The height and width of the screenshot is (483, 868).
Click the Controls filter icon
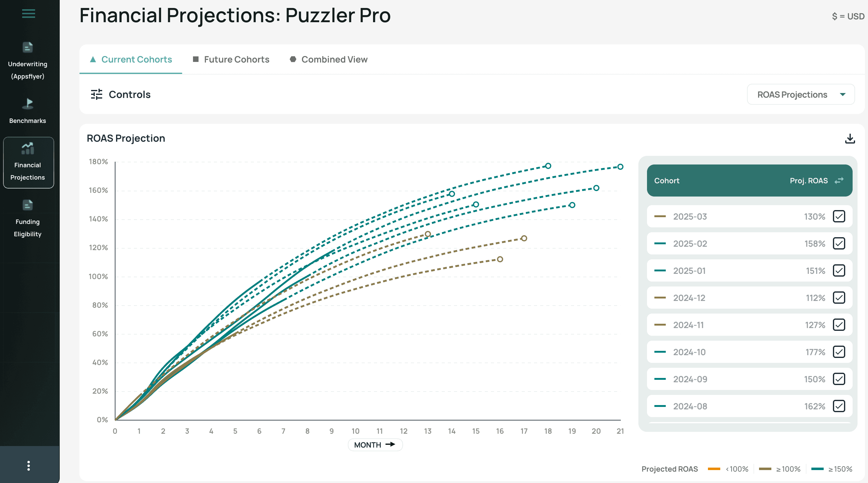[x=97, y=95]
